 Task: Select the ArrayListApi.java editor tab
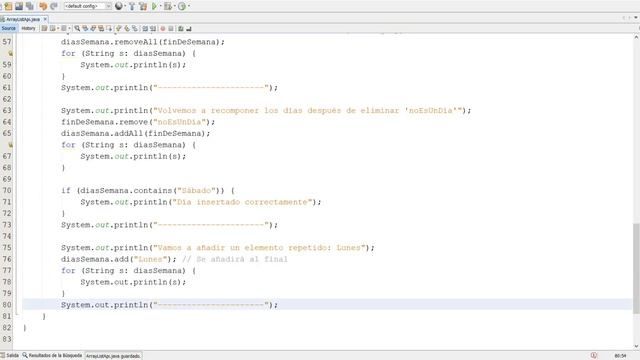23,19
